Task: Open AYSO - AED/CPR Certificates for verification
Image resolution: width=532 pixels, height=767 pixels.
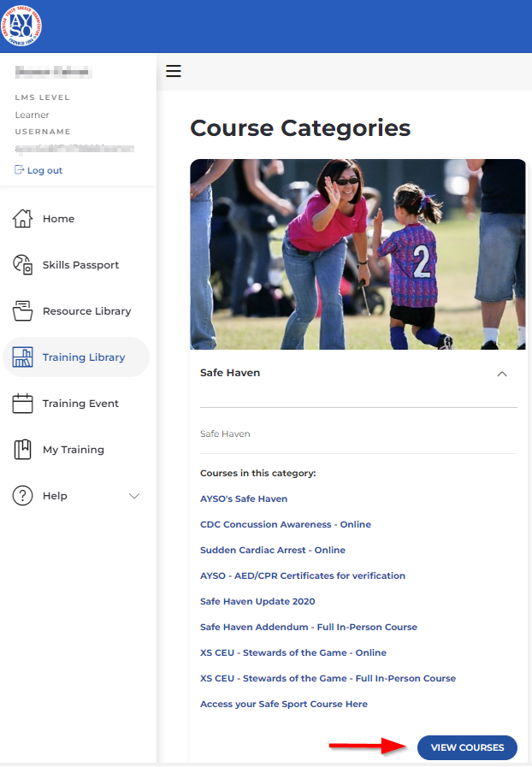Action: coord(303,575)
